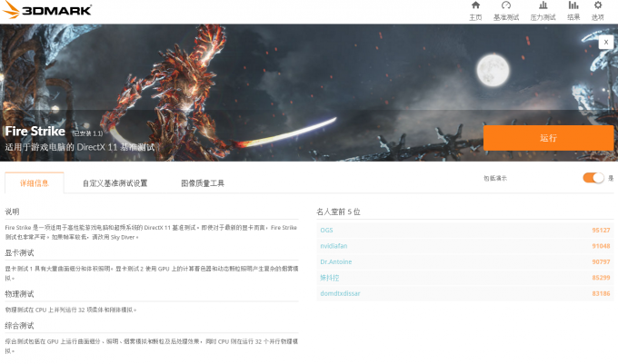Viewport: 618px width, 364px height.
Task: Switch to the 图像质量工具 tab
Action: pyautogui.click(x=203, y=183)
